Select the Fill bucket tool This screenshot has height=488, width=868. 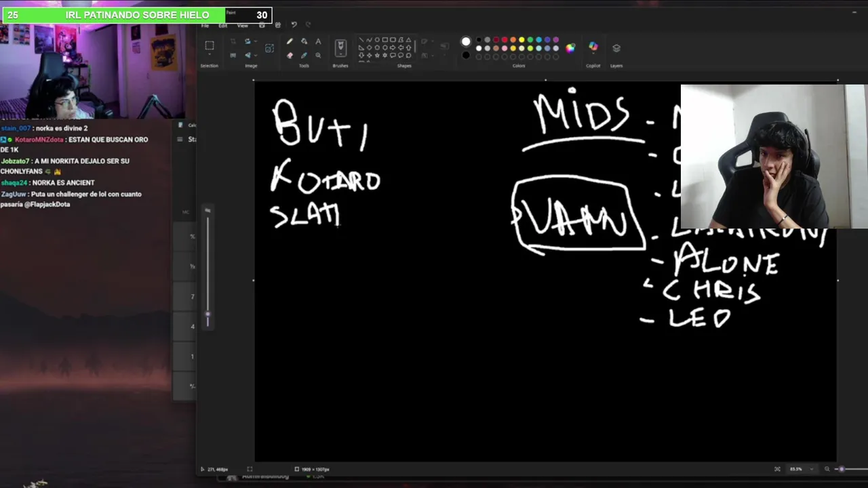pos(304,41)
